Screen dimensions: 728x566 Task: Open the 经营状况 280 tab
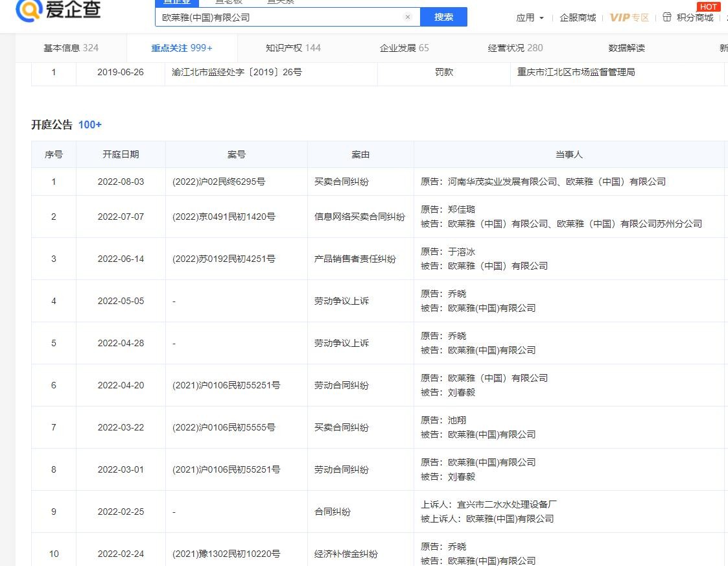click(x=515, y=47)
